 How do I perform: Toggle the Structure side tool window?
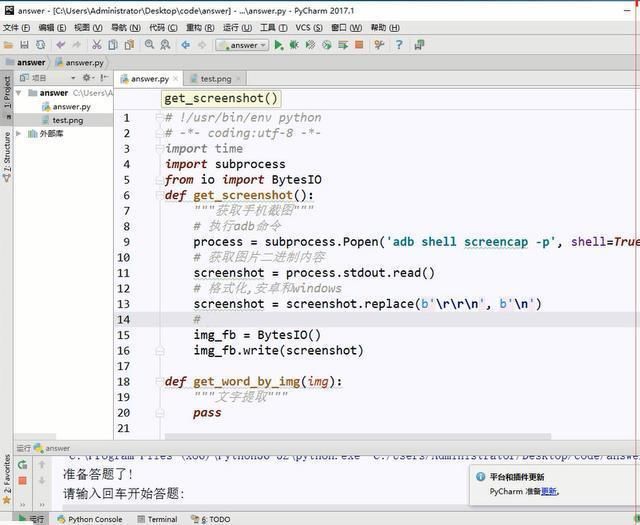pos(7,157)
